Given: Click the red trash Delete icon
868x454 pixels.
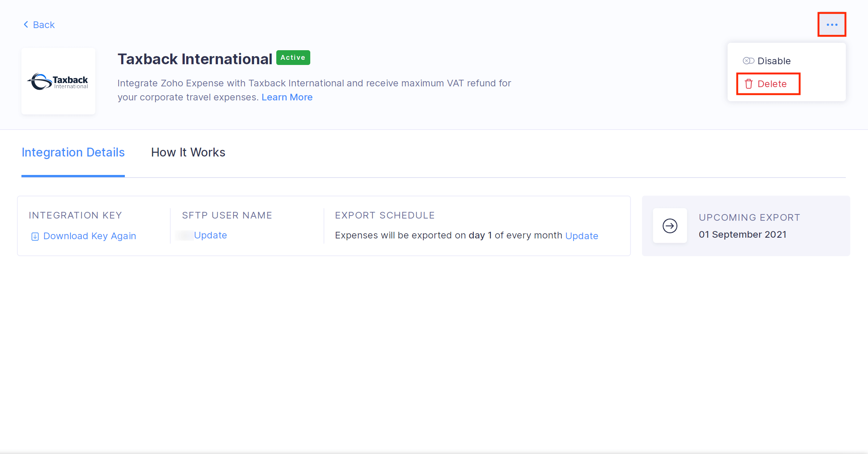Looking at the screenshot, I should 749,84.
